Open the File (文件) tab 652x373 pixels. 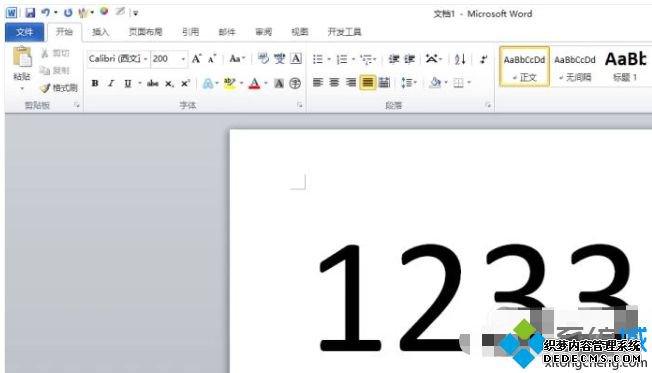24,32
